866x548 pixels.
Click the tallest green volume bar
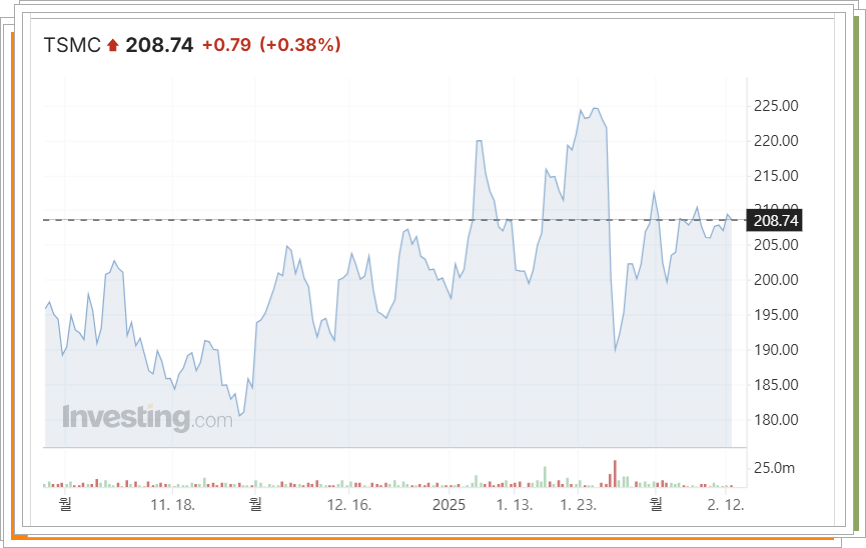click(545, 477)
